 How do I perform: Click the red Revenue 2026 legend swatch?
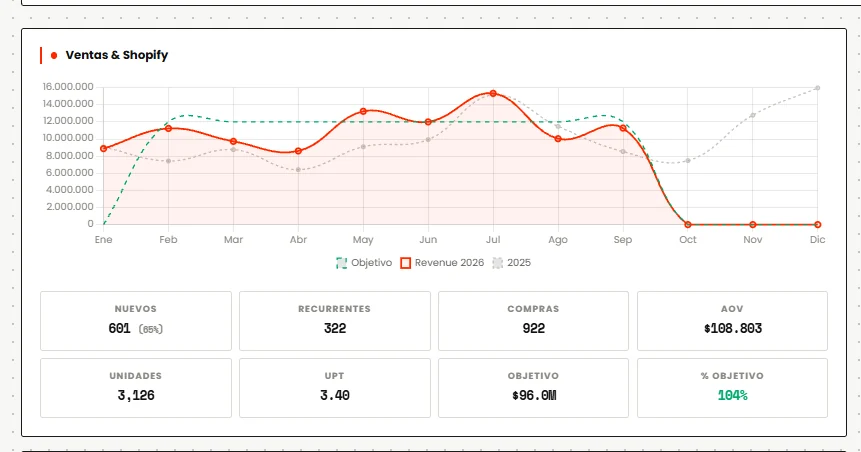405,263
